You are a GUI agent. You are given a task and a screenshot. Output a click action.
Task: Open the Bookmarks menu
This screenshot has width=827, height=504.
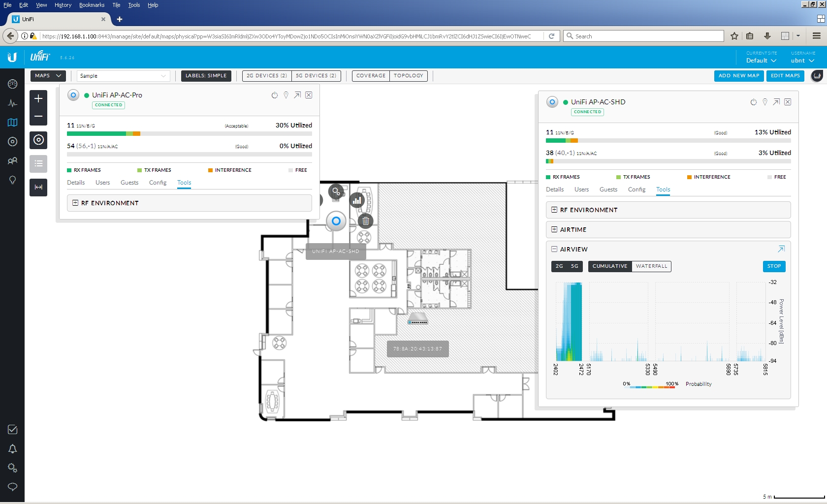[x=92, y=5]
